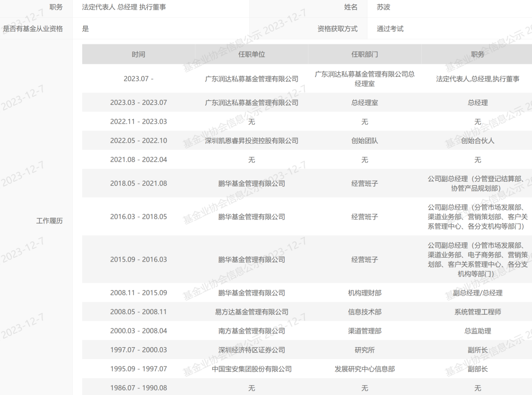The width and height of the screenshot is (532, 395).
Task: Click the 渠道管理部 department cell
Action: click(365, 330)
